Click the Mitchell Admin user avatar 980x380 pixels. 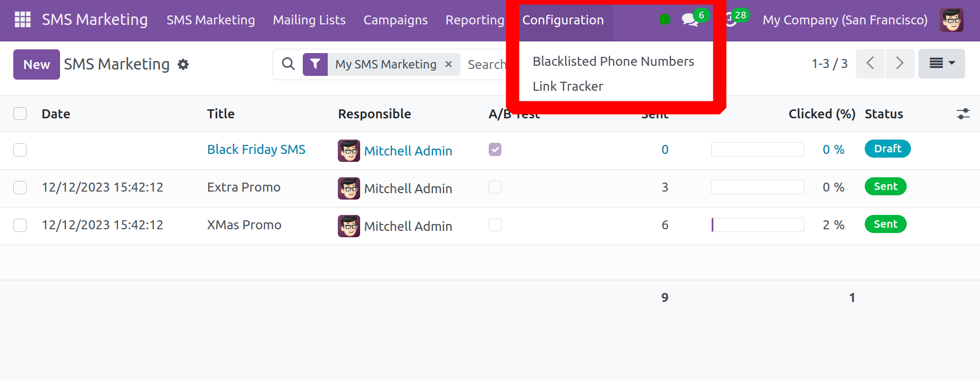tap(951, 20)
